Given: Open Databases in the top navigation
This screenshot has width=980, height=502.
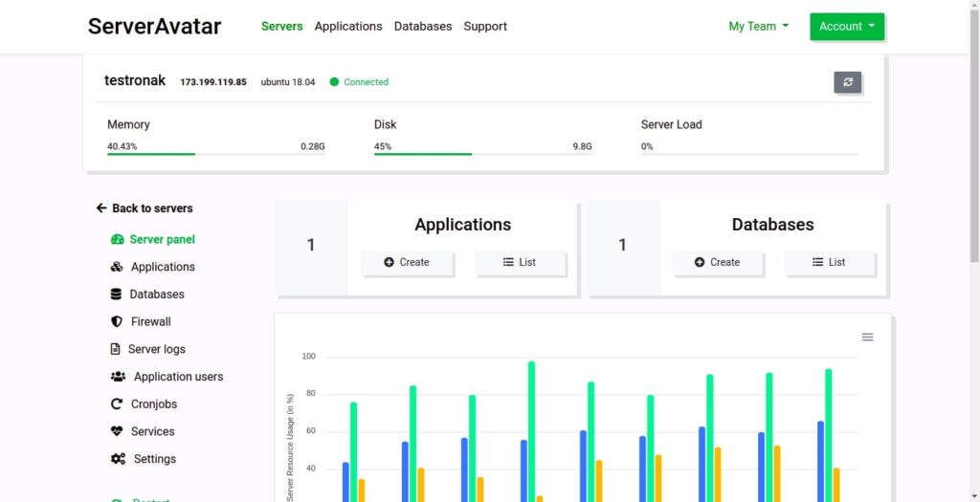Looking at the screenshot, I should (x=422, y=26).
